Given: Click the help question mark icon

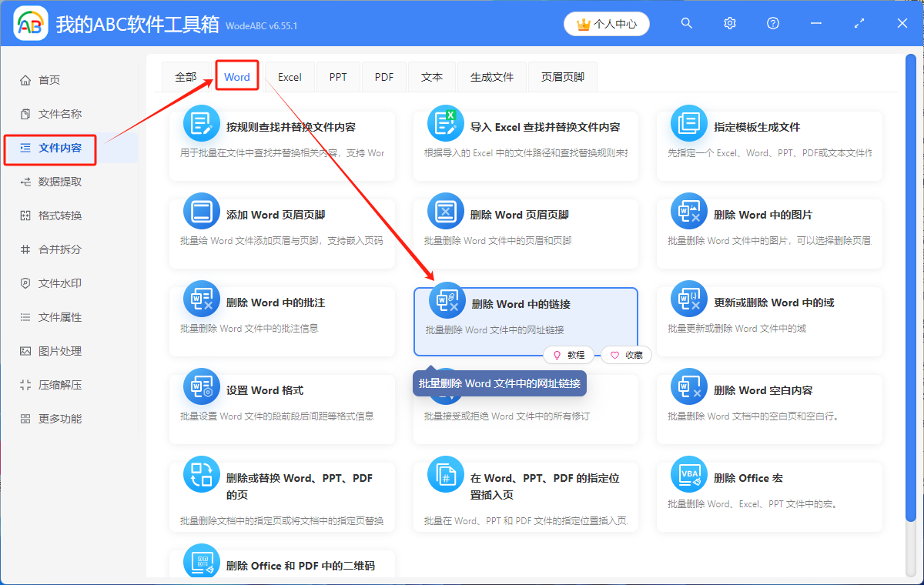Looking at the screenshot, I should [x=772, y=23].
